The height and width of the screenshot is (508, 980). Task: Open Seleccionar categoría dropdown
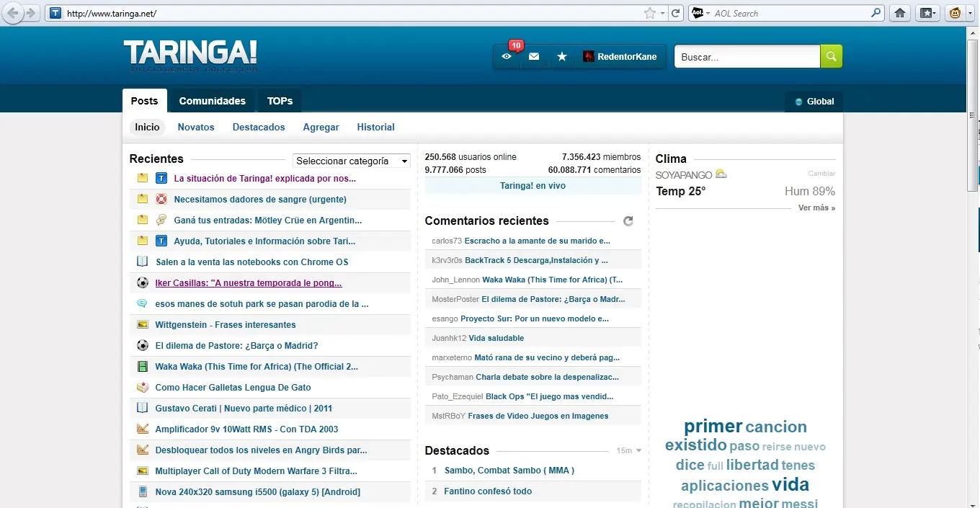(352, 161)
